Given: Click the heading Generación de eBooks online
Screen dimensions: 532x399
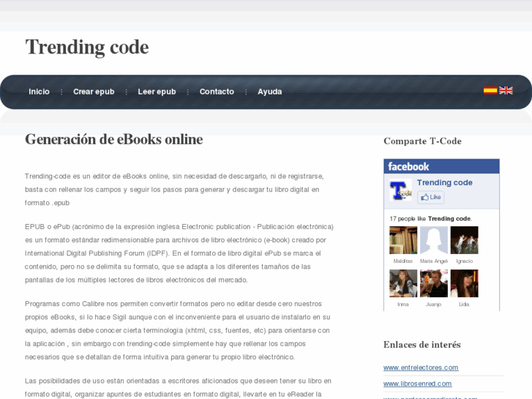Looking at the screenshot, I should click(114, 140).
